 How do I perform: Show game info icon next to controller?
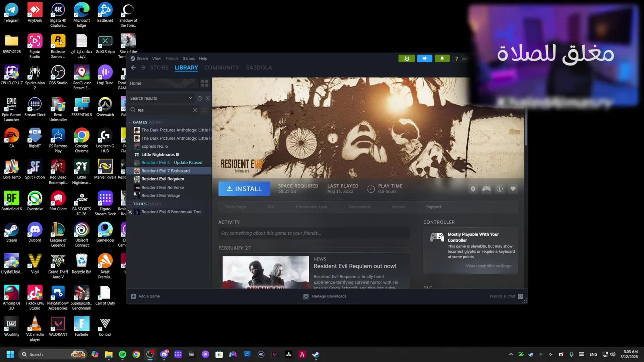(500, 189)
